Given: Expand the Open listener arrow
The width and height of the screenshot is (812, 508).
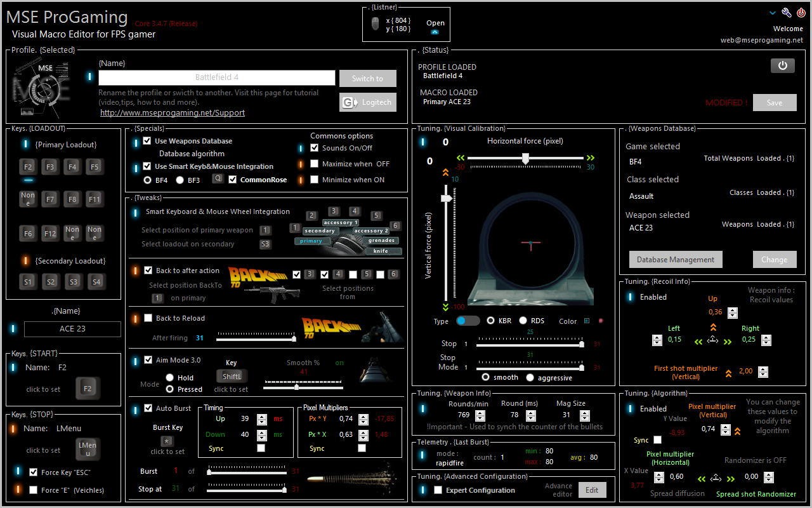Looking at the screenshot, I should point(435,32).
